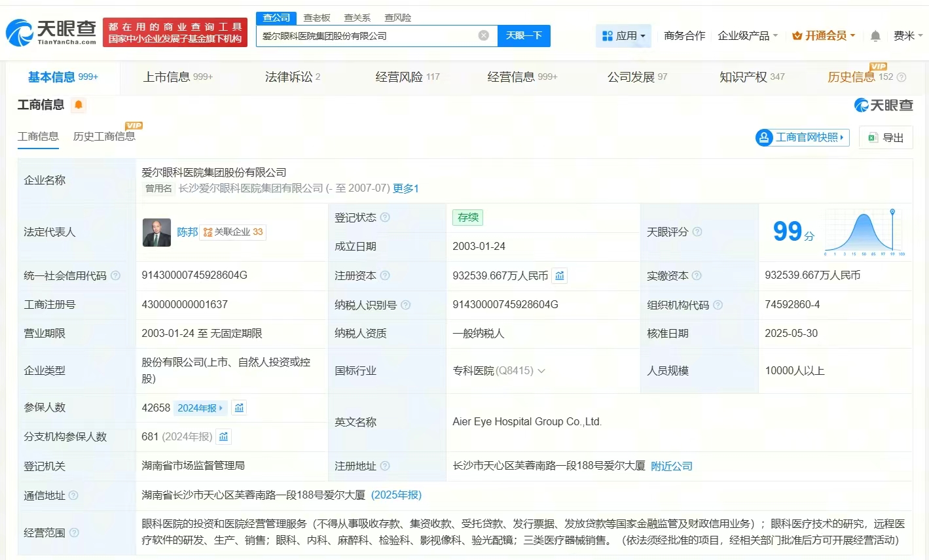The image size is (929, 560).
Task: Click the 工商注册号 value 430000000001637
Action: (x=185, y=305)
